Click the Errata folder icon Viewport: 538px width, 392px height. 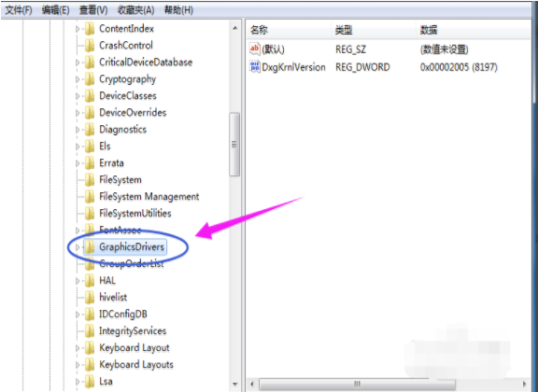90,163
